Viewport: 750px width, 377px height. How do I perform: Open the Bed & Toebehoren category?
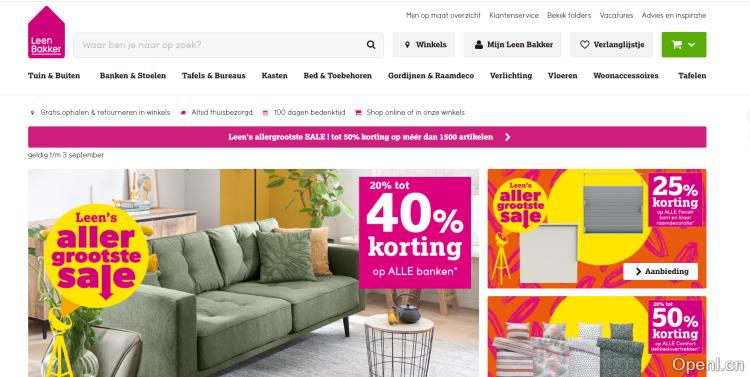point(337,76)
